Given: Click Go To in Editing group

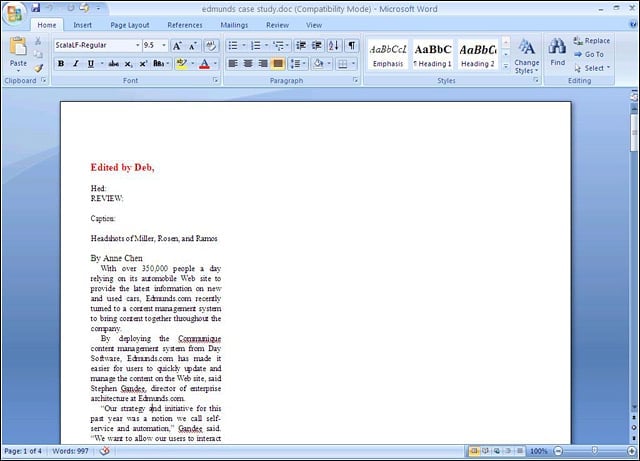Looking at the screenshot, I should pyautogui.click(x=589, y=54).
